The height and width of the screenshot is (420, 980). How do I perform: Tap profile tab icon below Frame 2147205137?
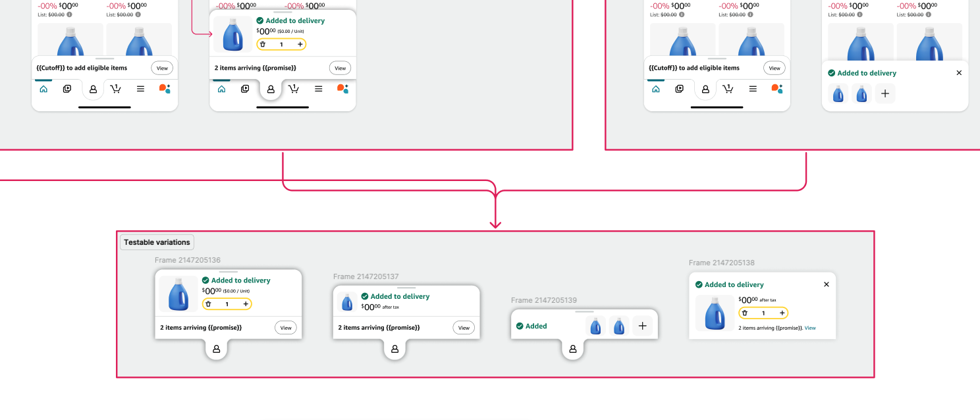(x=395, y=349)
